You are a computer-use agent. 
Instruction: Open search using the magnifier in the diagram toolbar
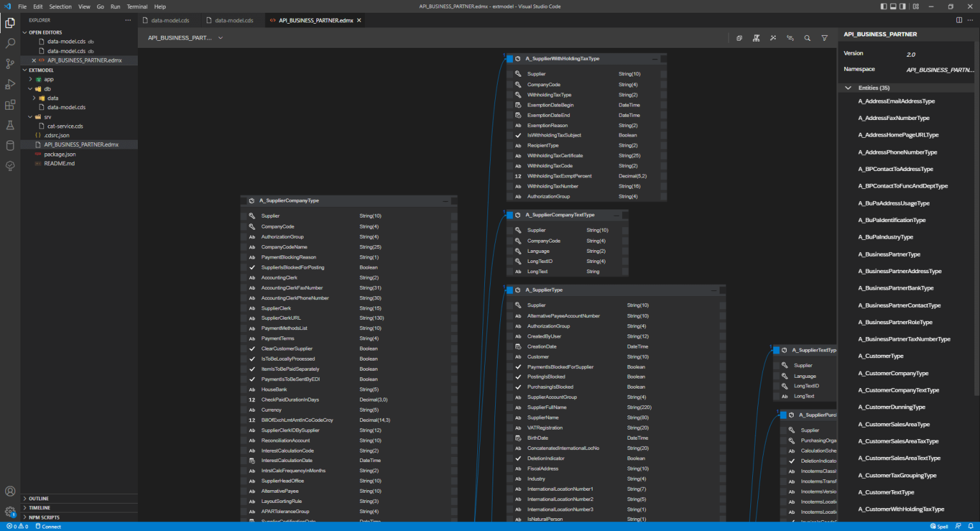pos(807,38)
